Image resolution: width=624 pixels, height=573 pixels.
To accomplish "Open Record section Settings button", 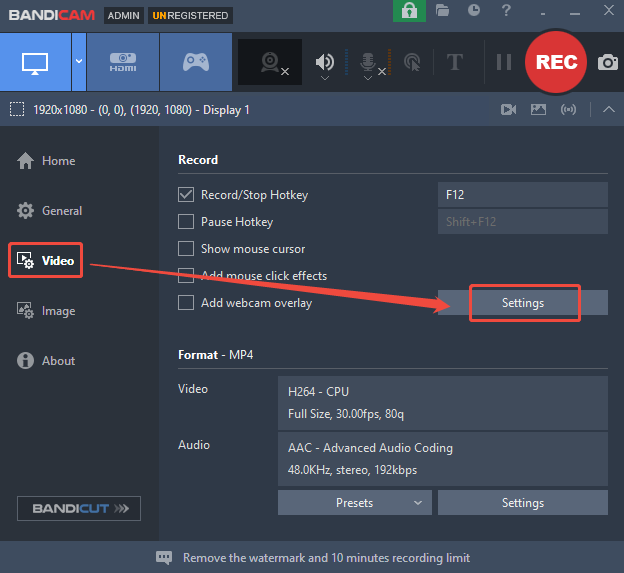I will click(523, 303).
